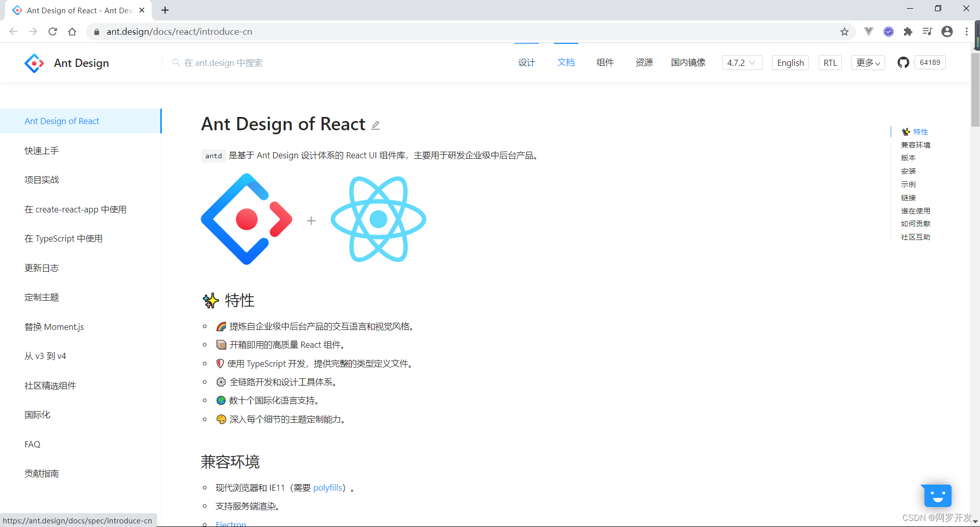Open sidebar item 更新日志
Viewport: 980px width, 527px height.
click(81, 268)
